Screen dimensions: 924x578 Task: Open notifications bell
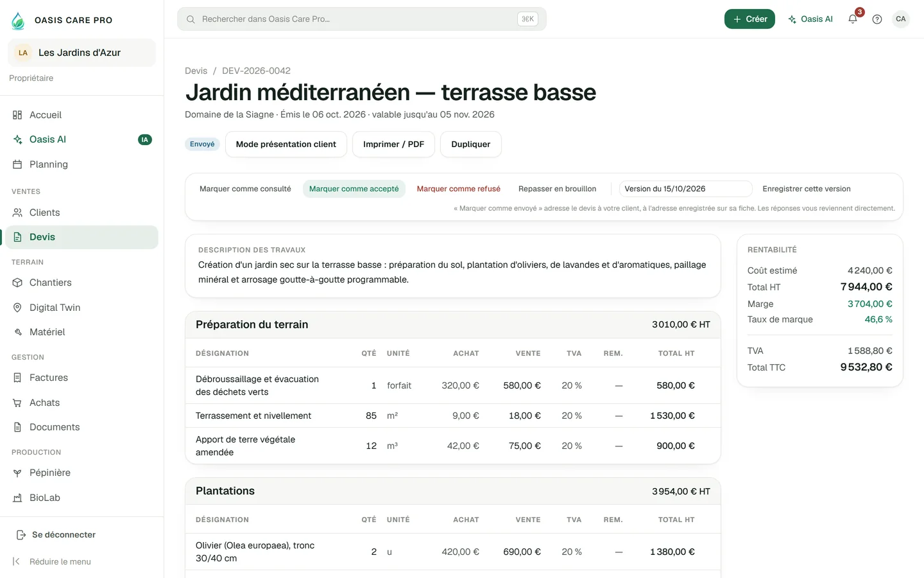click(853, 19)
